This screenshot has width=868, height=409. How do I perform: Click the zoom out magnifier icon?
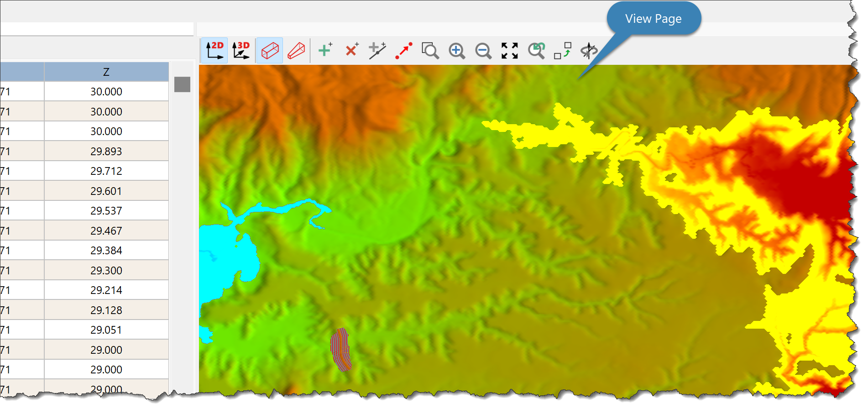483,50
